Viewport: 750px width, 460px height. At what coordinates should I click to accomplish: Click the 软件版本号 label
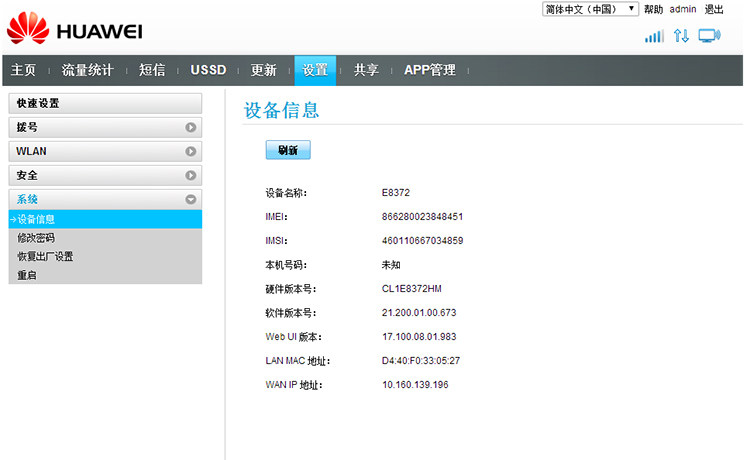291,313
